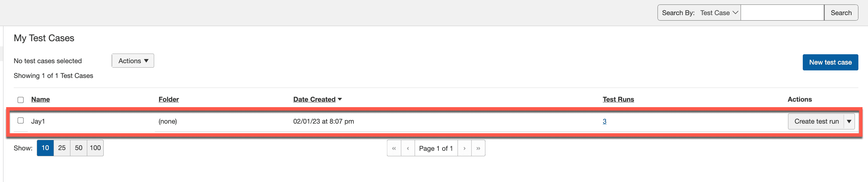Viewport: 868px width, 182px height.
Task: Click the New test case button
Action: pos(830,62)
